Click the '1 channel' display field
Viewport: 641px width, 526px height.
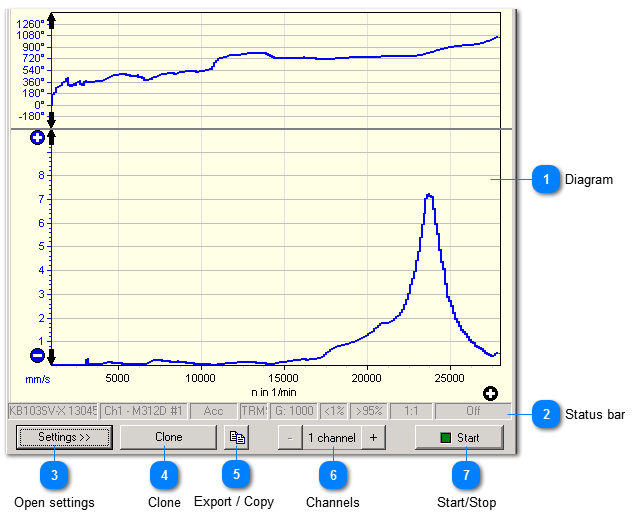pos(331,437)
